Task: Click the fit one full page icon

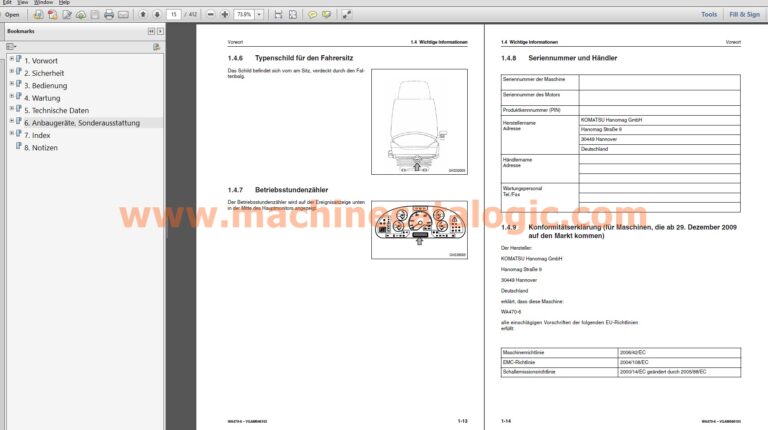Action: 292,15
